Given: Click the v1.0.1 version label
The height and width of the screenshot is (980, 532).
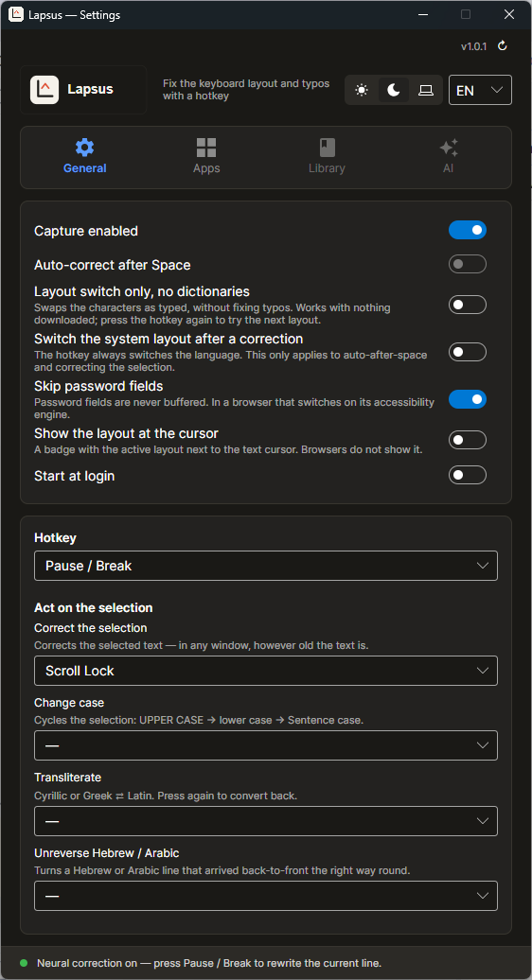Looking at the screenshot, I should coord(473,46).
